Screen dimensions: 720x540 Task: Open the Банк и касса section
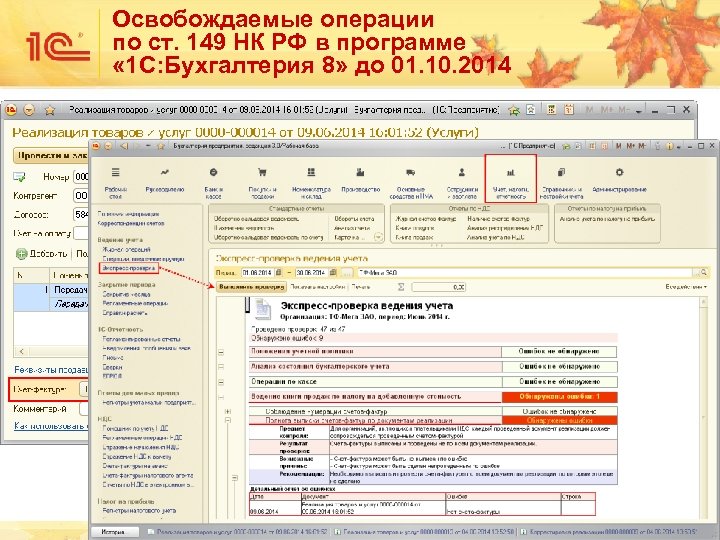(214, 181)
